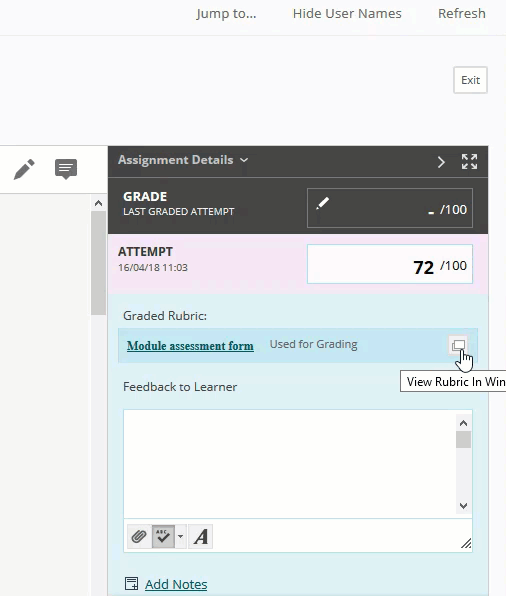Click the attempt score field showing 72
Viewport: 506px width, 596px height.
point(390,264)
